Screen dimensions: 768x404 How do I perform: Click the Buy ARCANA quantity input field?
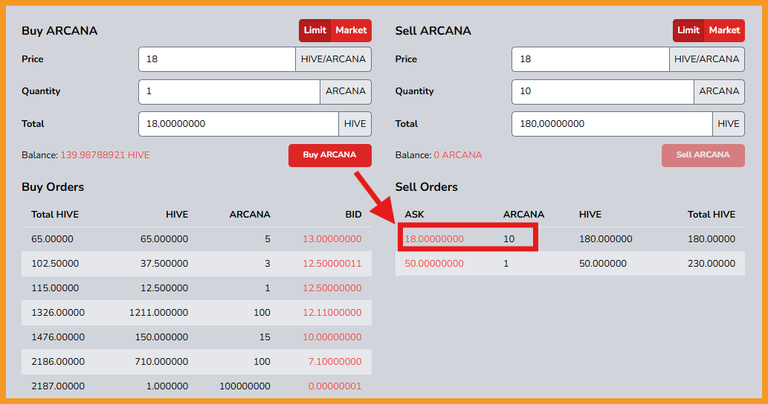[229, 92]
